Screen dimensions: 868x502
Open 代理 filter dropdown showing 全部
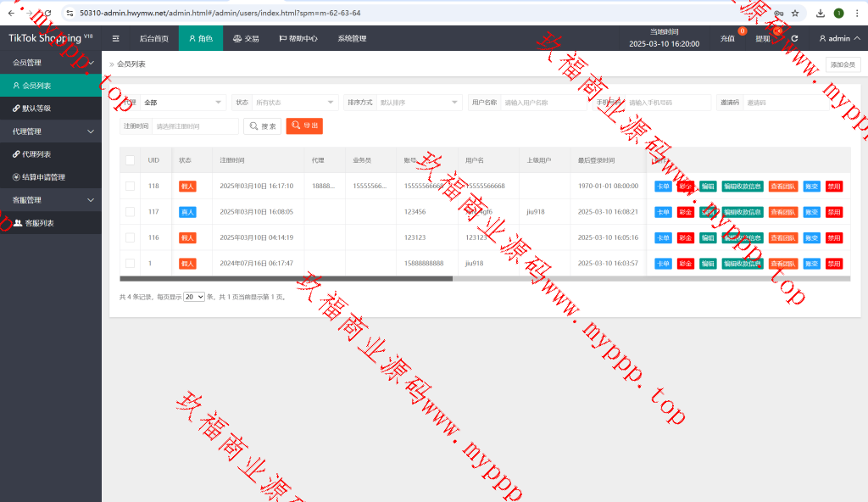(x=183, y=103)
